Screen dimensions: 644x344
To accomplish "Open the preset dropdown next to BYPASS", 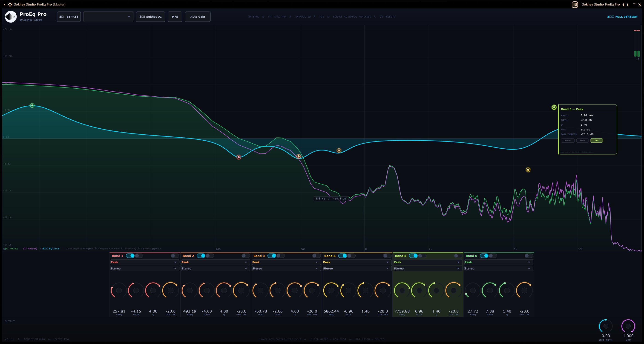I will [x=108, y=17].
